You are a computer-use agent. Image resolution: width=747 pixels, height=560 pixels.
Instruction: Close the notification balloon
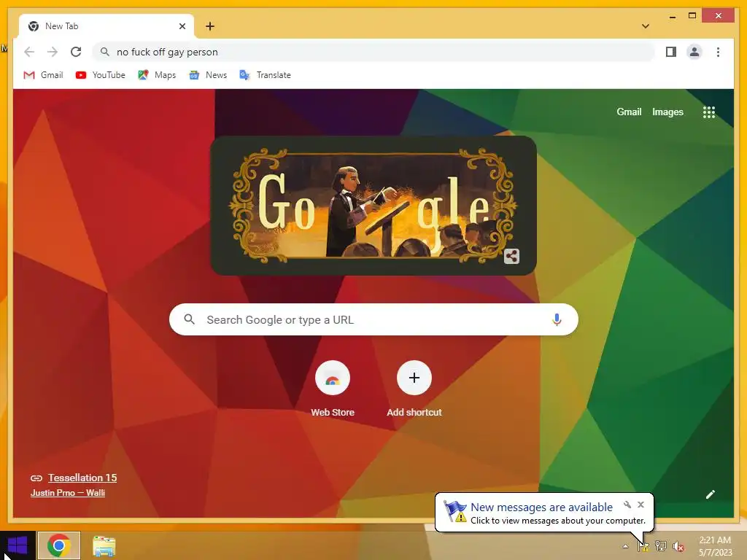640,505
